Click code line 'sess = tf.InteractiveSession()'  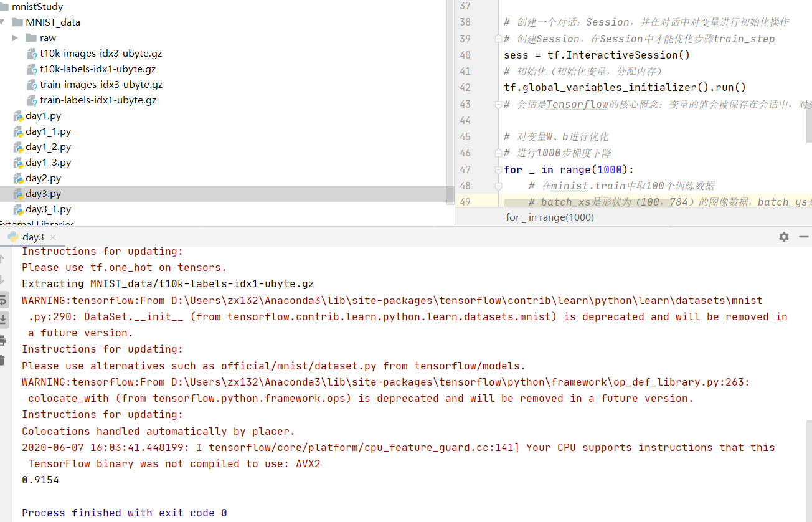[597, 55]
